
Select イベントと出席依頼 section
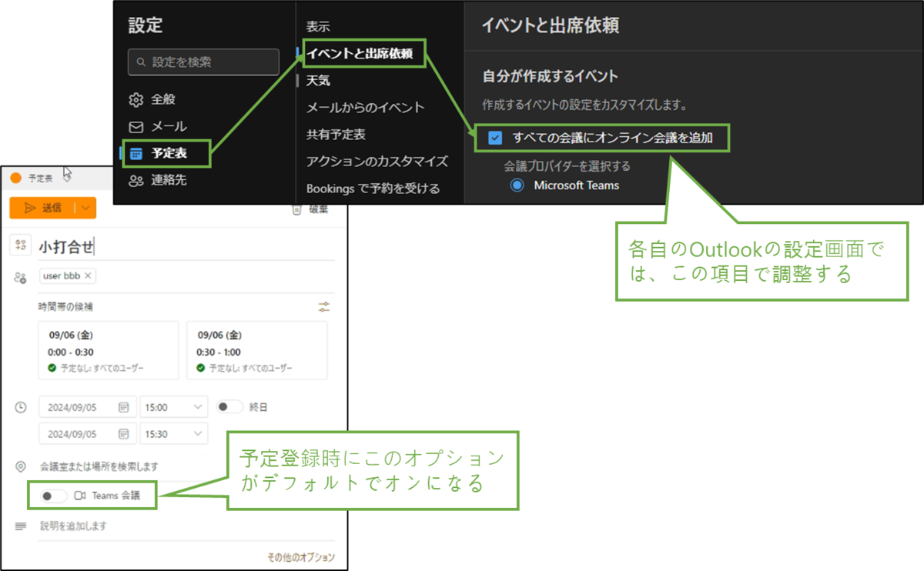click(360, 53)
